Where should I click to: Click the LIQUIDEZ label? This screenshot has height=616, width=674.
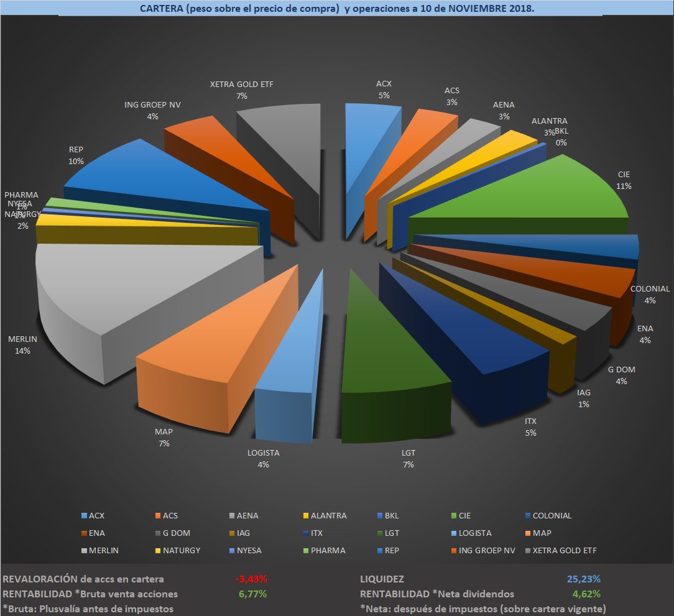pyautogui.click(x=382, y=579)
